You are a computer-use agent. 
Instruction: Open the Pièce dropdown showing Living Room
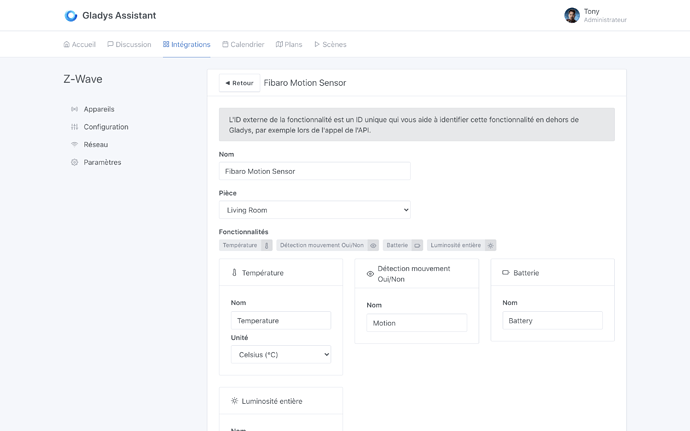coord(315,210)
